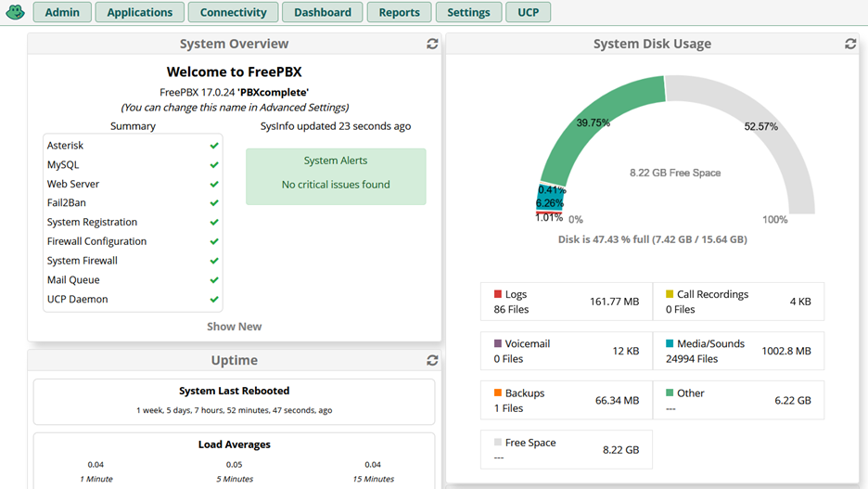Viewport: 868px width, 489px height.
Task: Click the 15 Minutes load average value
Action: pos(373,465)
